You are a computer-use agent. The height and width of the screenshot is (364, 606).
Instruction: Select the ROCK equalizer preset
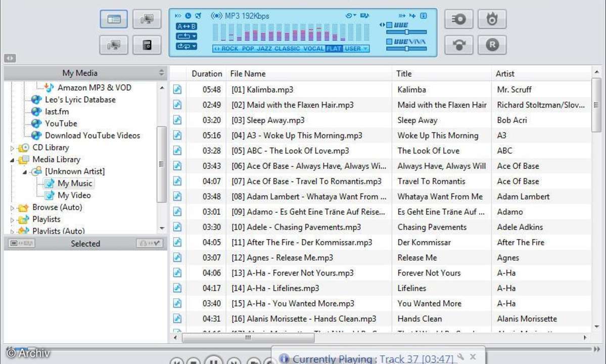pyautogui.click(x=230, y=49)
